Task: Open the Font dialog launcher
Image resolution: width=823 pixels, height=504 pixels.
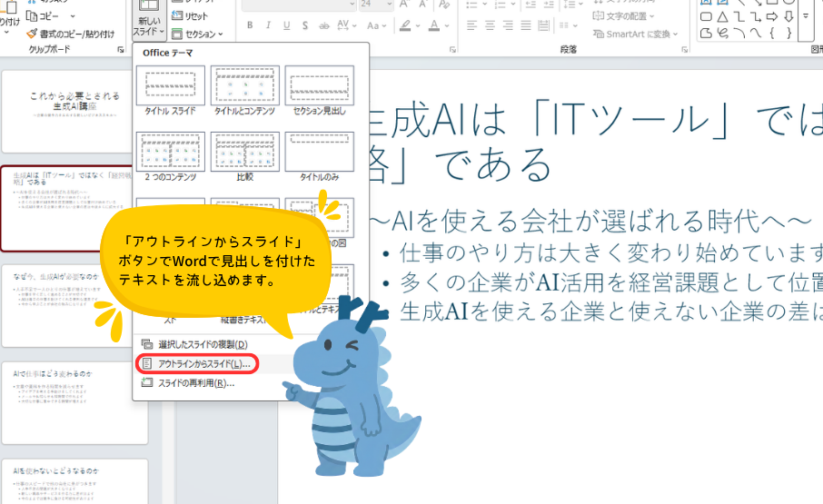Action: tap(452, 50)
